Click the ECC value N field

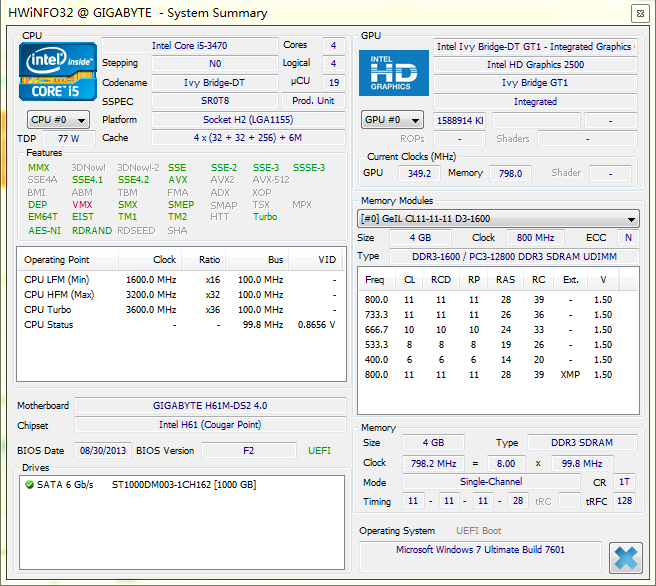(628, 238)
